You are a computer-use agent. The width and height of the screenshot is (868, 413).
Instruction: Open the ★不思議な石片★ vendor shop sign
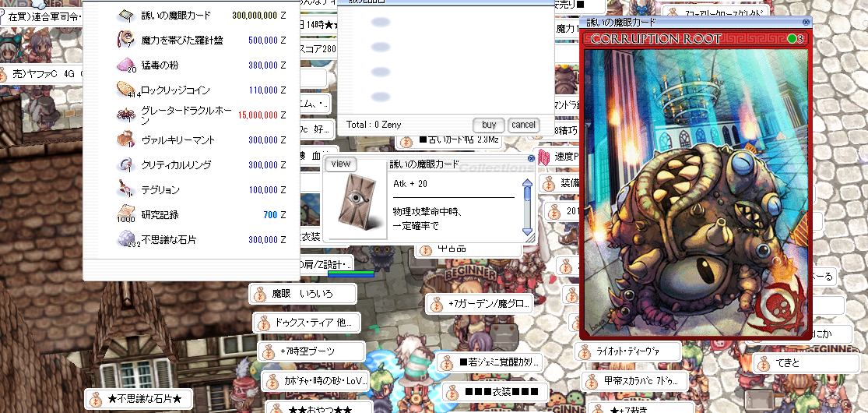point(139,399)
